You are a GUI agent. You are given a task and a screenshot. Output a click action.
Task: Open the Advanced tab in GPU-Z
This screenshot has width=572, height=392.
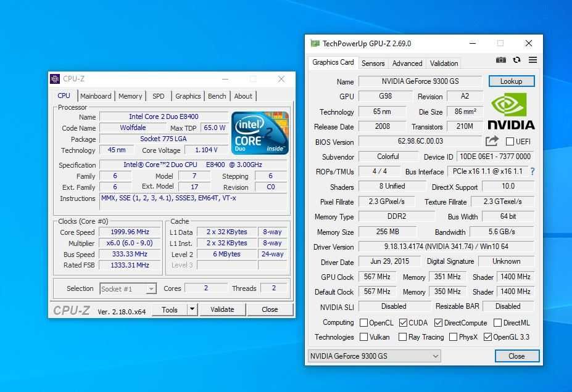407,63
